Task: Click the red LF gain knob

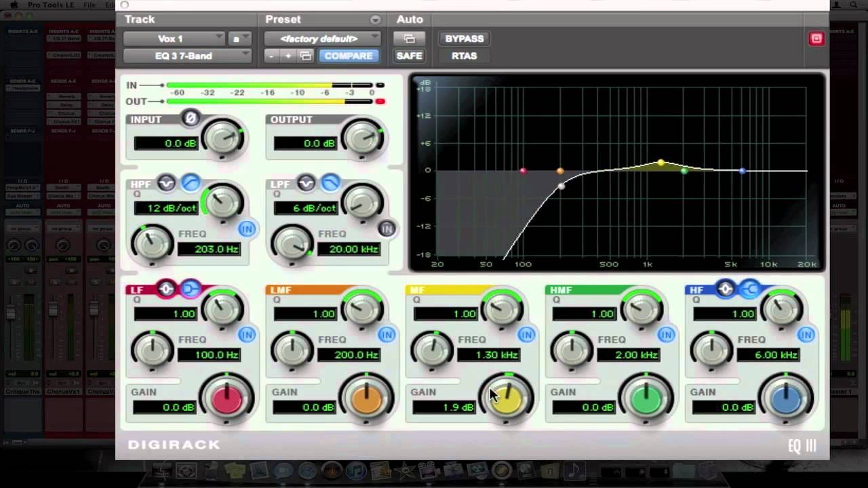Action: [x=226, y=399]
